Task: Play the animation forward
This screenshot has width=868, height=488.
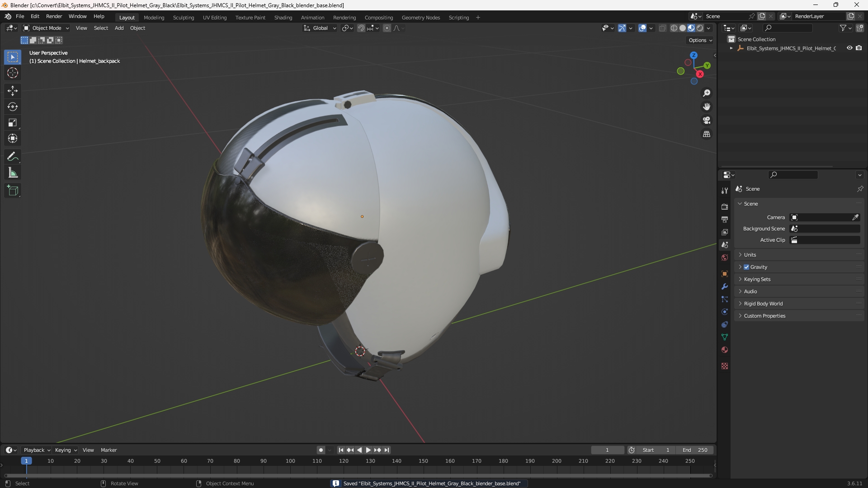Action: (x=368, y=450)
